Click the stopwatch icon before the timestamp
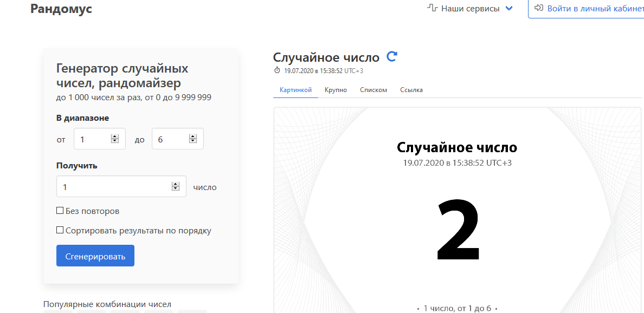This screenshot has width=644, height=313. [x=277, y=70]
